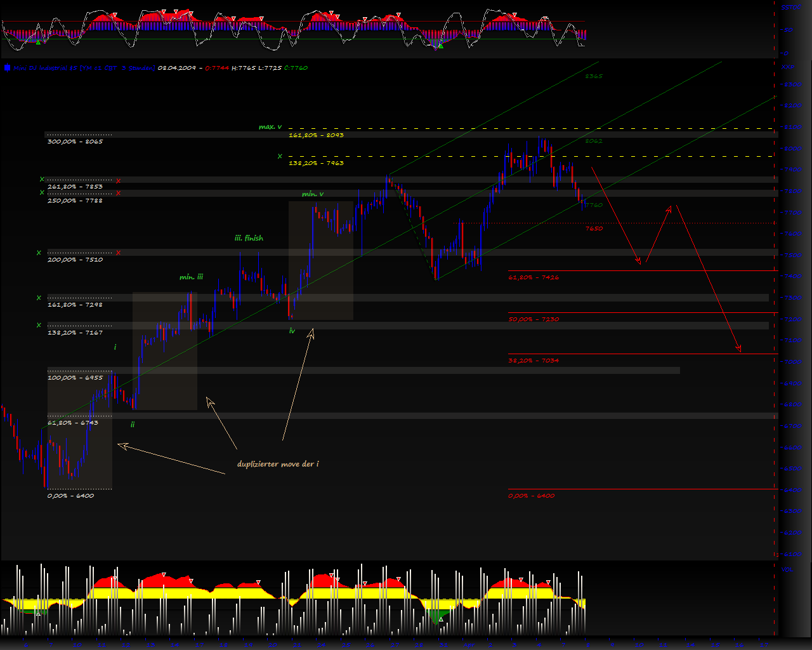
Task: Click the red 61,80% – 7426 retracement label
Action: 534,277
